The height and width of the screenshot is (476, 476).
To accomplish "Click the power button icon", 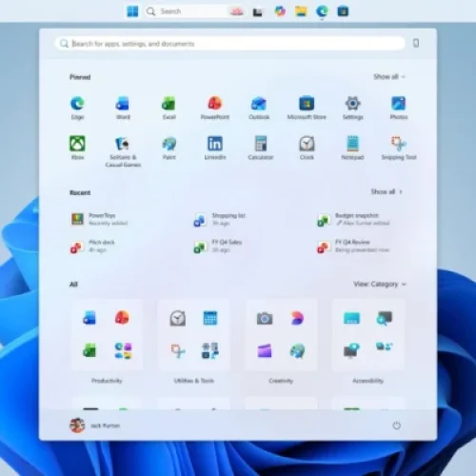I will click(x=396, y=426).
